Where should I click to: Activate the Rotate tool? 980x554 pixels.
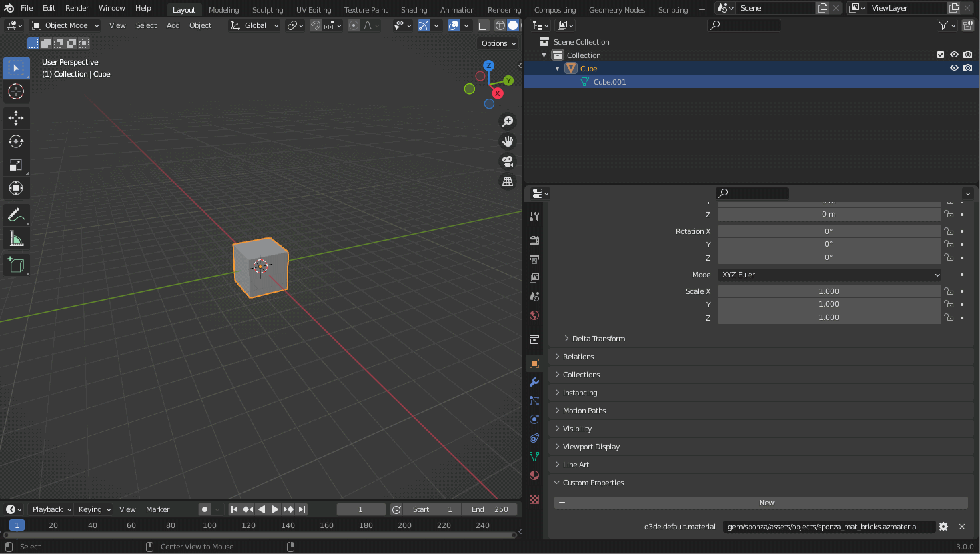click(16, 141)
